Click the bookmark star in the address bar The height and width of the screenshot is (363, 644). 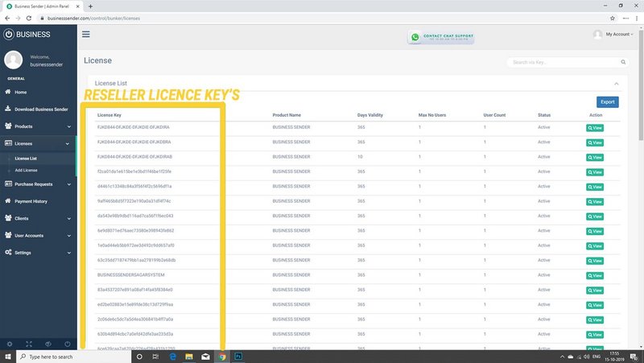613,18
